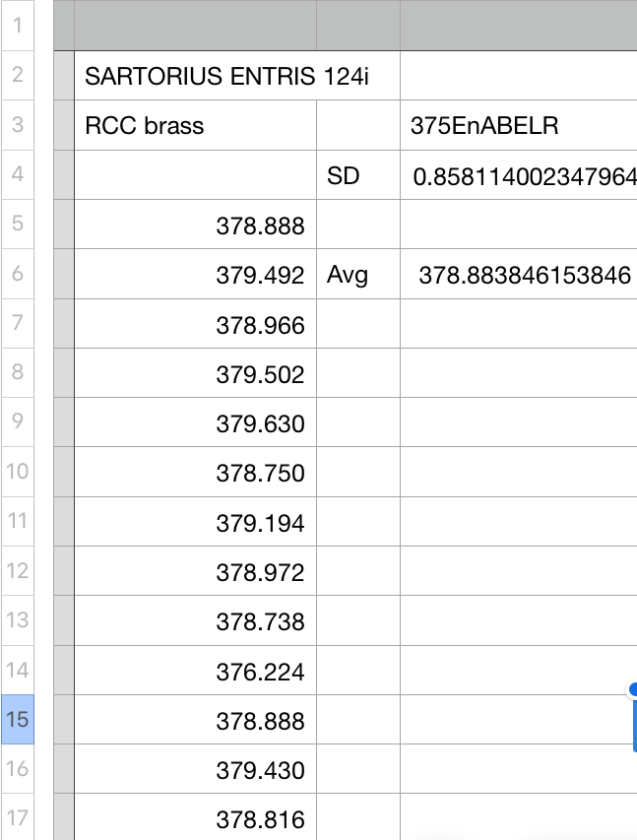Click the blue selection handle at right edge
Viewport: 637px width, 840px height.
[633, 689]
